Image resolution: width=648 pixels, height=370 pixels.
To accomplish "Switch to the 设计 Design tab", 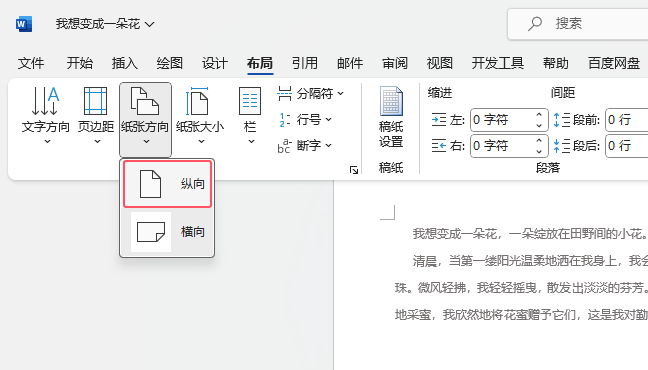I will pos(215,63).
